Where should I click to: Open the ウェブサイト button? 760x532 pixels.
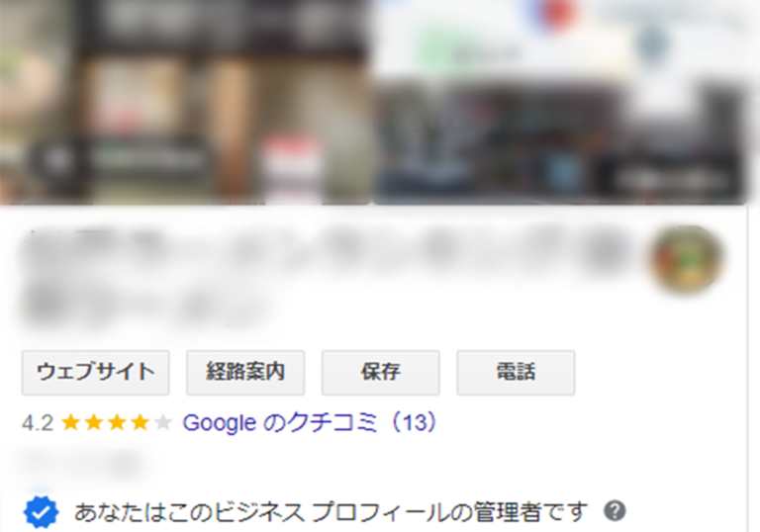click(x=95, y=373)
